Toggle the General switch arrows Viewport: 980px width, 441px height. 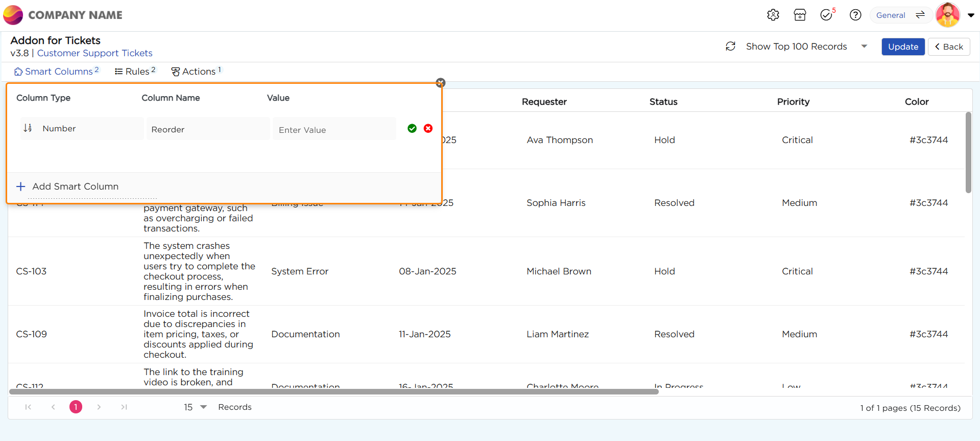tap(920, 15)
